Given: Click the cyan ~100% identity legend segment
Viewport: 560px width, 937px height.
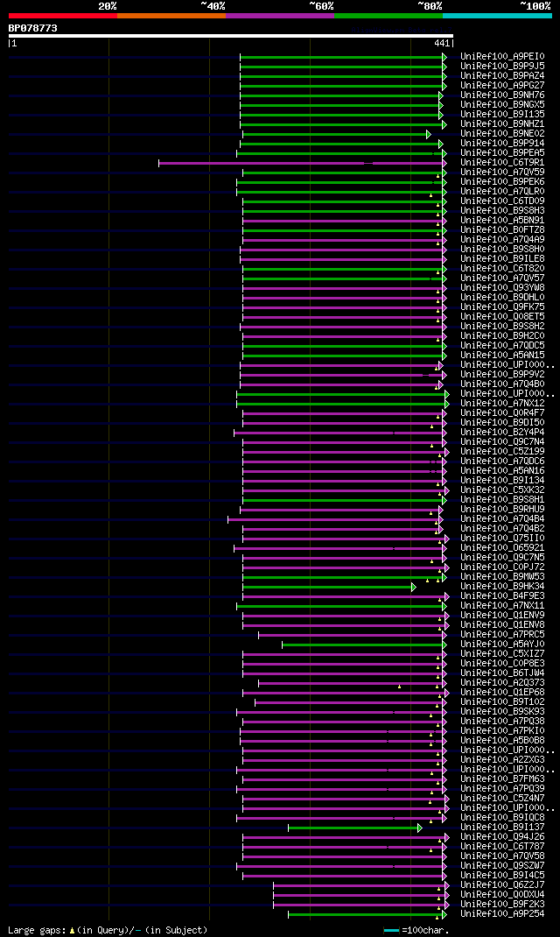Looking at the screenshot, I should (497, 16).
